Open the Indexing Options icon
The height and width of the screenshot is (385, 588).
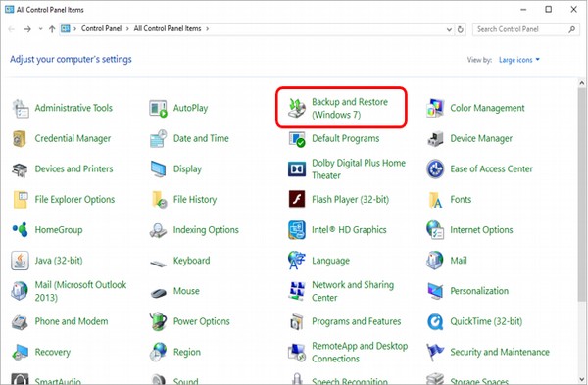point(158,230)
